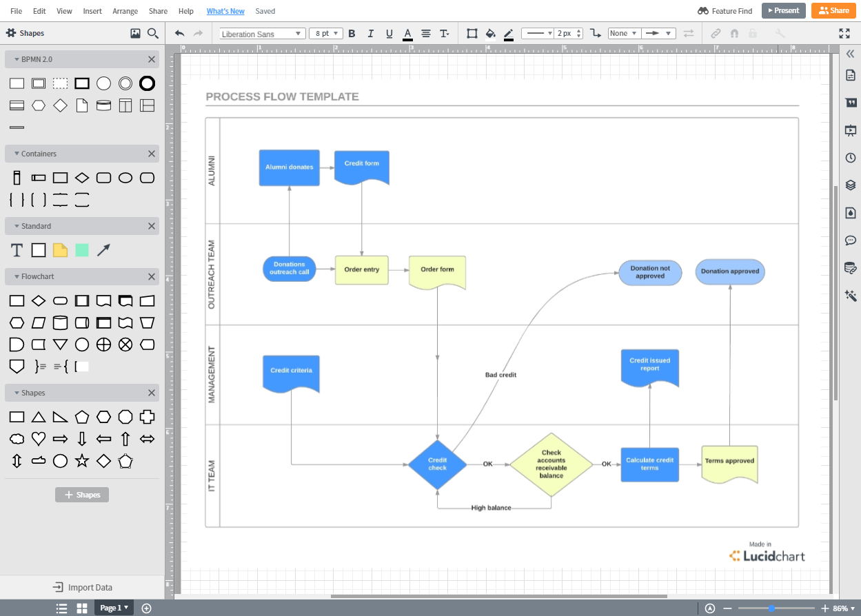Viewport: 861px width, 616px height.
Task: Open the end arrow style dropdown
Action: coord(658,33)
